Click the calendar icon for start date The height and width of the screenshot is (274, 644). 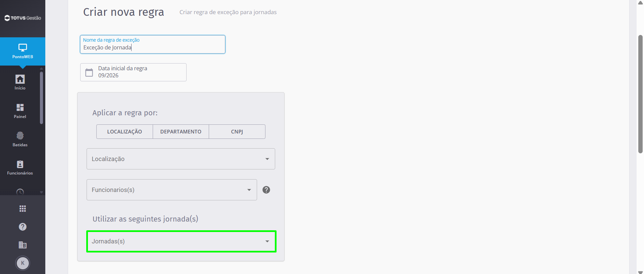pos(89,72)
